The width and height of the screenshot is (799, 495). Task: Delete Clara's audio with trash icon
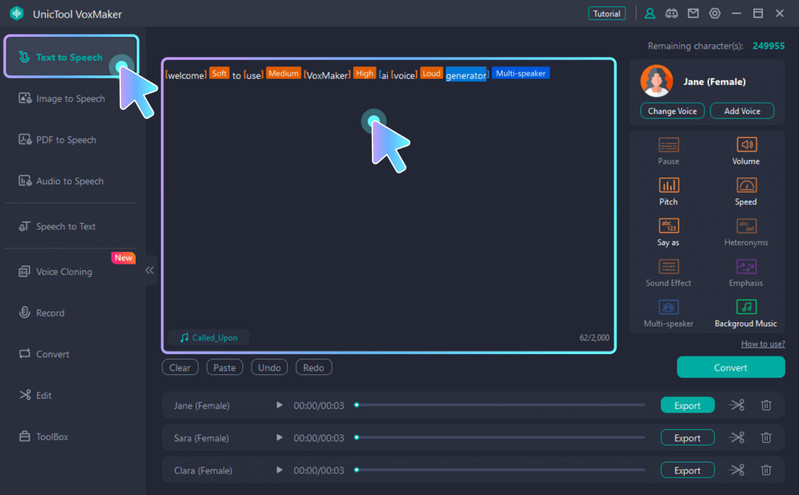[766, 470]
